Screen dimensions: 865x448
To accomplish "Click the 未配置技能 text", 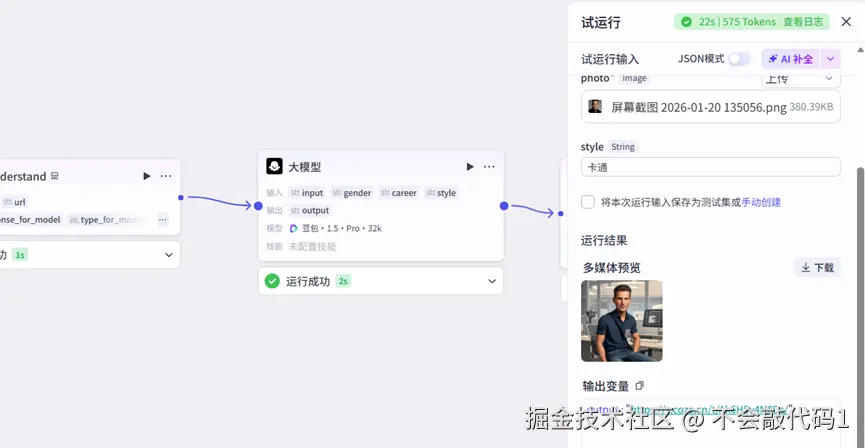I will pyautogui.click(x=312, y=246).
